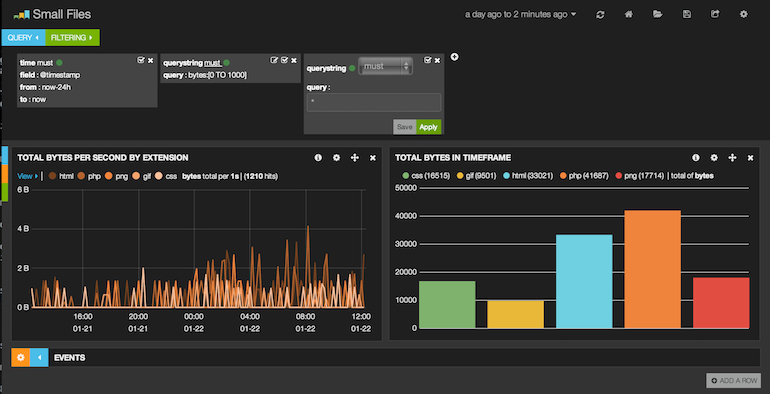Open dashboard settings gear in top bar

[743, 15]
